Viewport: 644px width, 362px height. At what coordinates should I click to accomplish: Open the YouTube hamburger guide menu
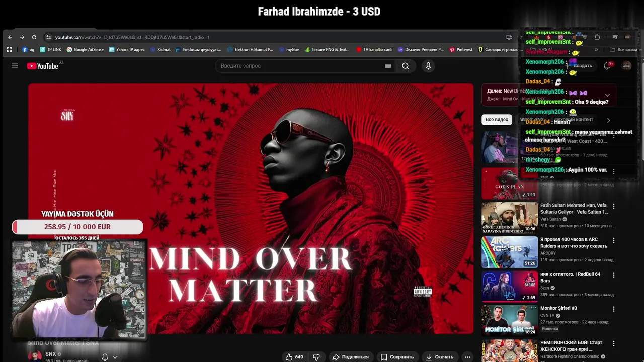click(15, 66)
